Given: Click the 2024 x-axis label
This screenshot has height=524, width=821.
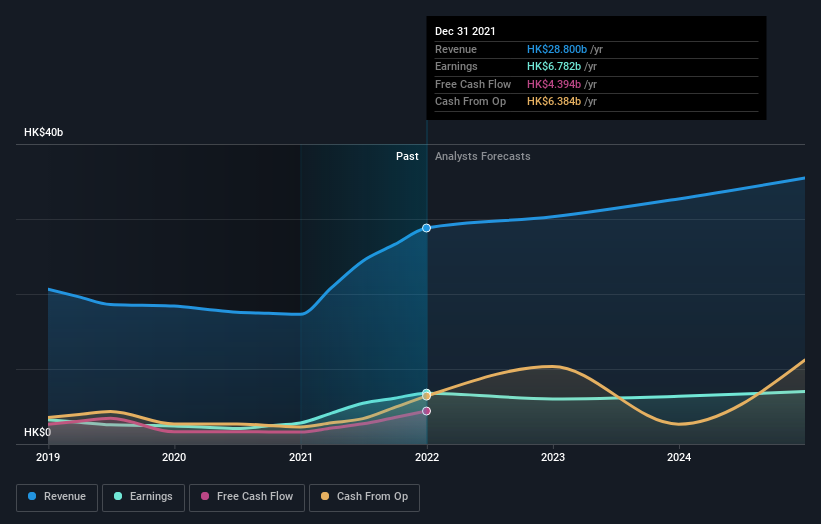Looking at the screenshot, I should (x=679, y=458).
